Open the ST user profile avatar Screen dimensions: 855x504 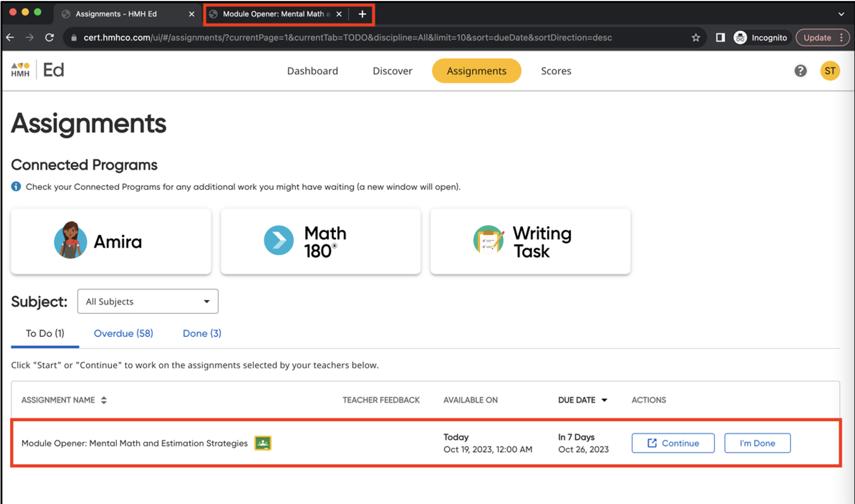830,71
